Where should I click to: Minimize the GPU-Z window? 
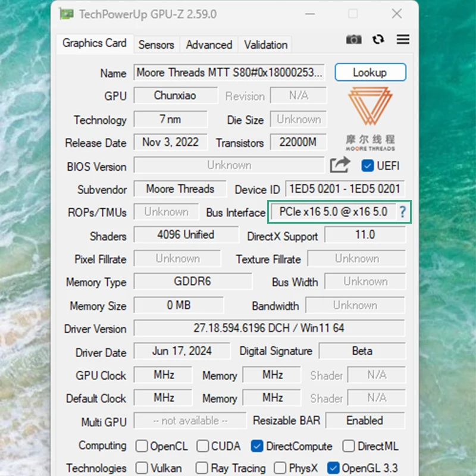coord(310,14)
